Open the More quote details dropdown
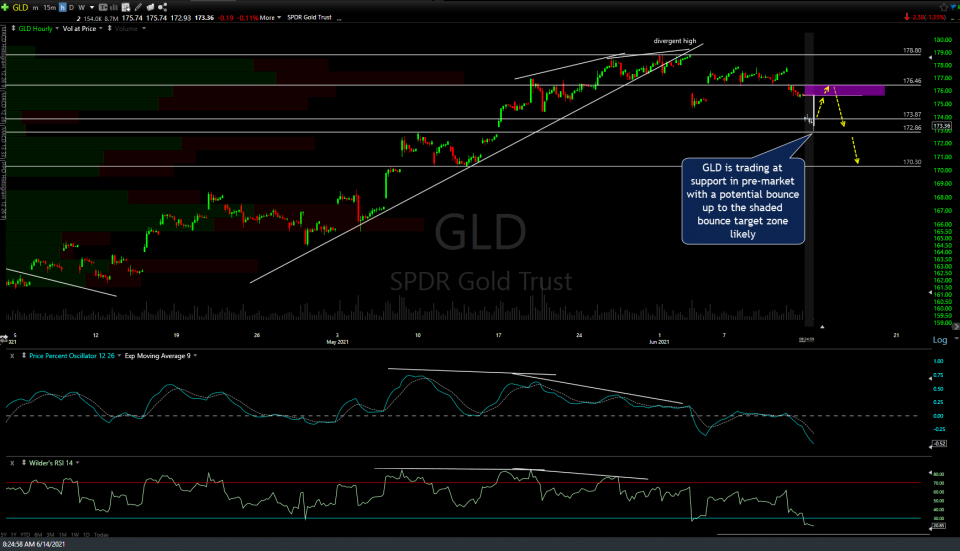The image size is (960, 551). click(270, 18)
